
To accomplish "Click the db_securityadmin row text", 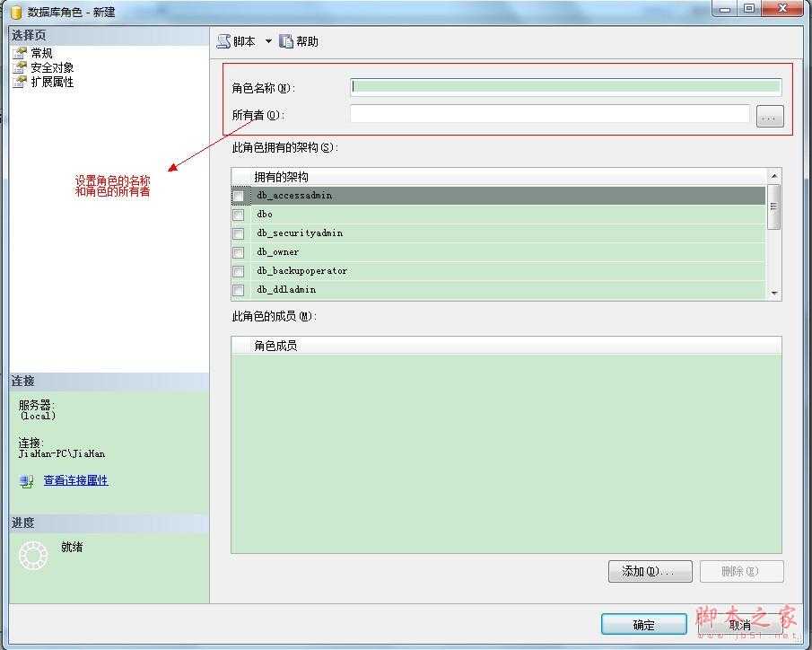I will coord(300,233).
